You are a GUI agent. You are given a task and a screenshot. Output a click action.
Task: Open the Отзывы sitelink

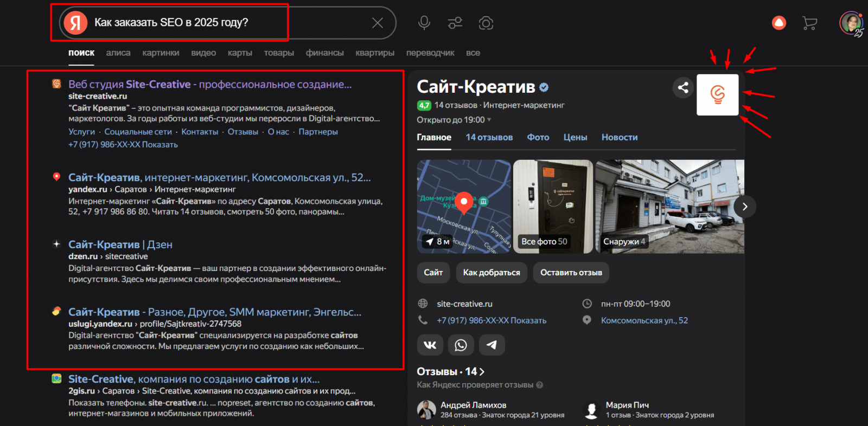point(243,132)
